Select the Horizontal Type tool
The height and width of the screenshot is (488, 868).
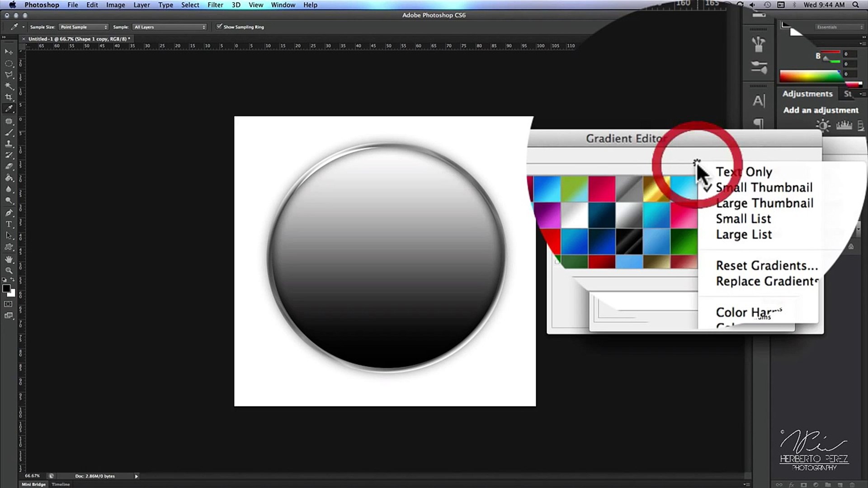9,224
